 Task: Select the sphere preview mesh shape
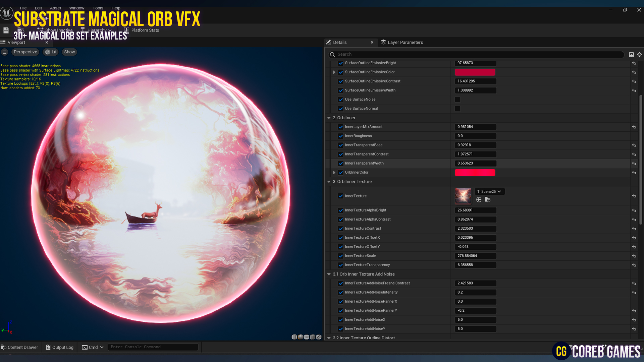[300, 337]
